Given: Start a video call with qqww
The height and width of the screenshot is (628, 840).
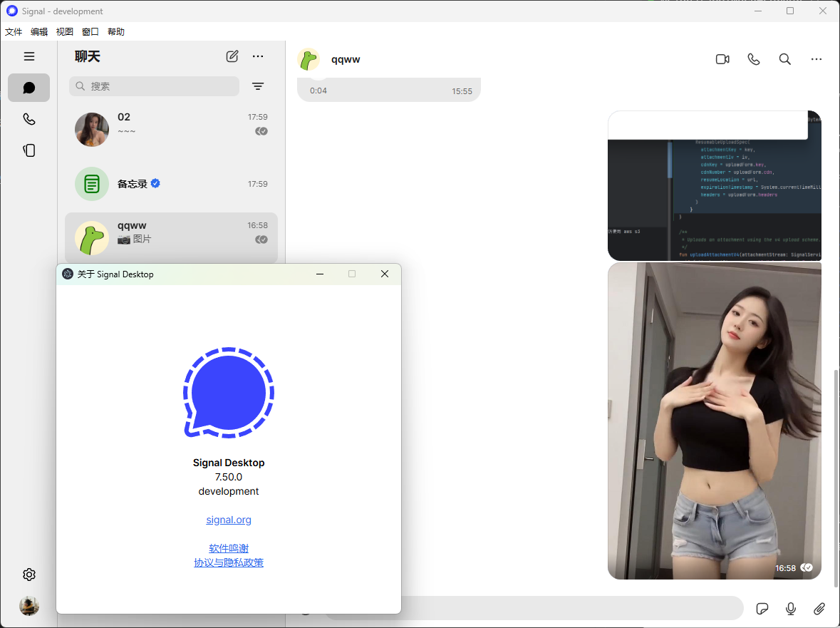Looking at the screenshot, I should point(722,59).
